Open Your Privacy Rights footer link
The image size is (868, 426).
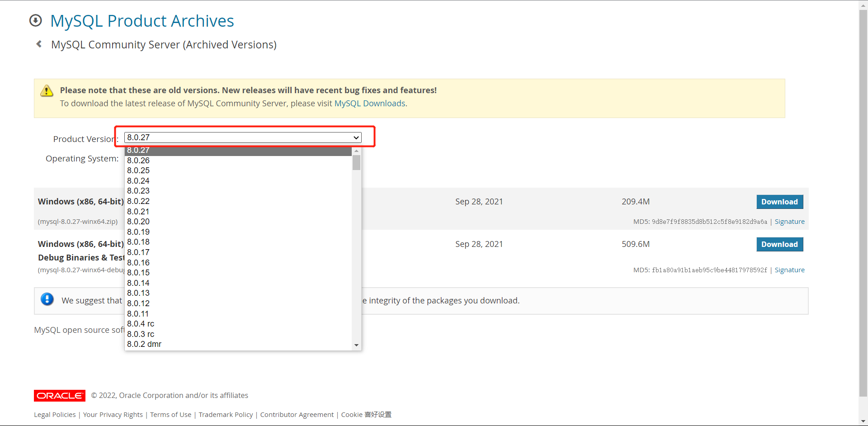tap(113, 415)
